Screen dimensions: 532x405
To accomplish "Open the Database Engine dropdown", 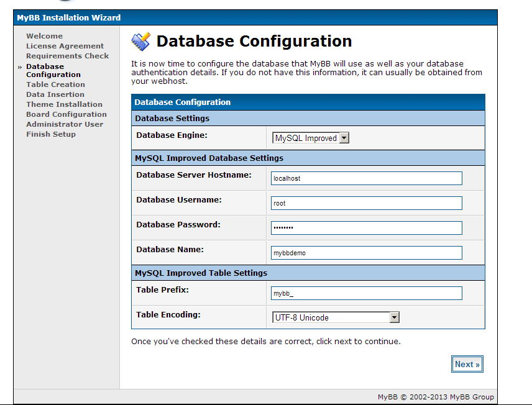I will click(x=311, y=138).
